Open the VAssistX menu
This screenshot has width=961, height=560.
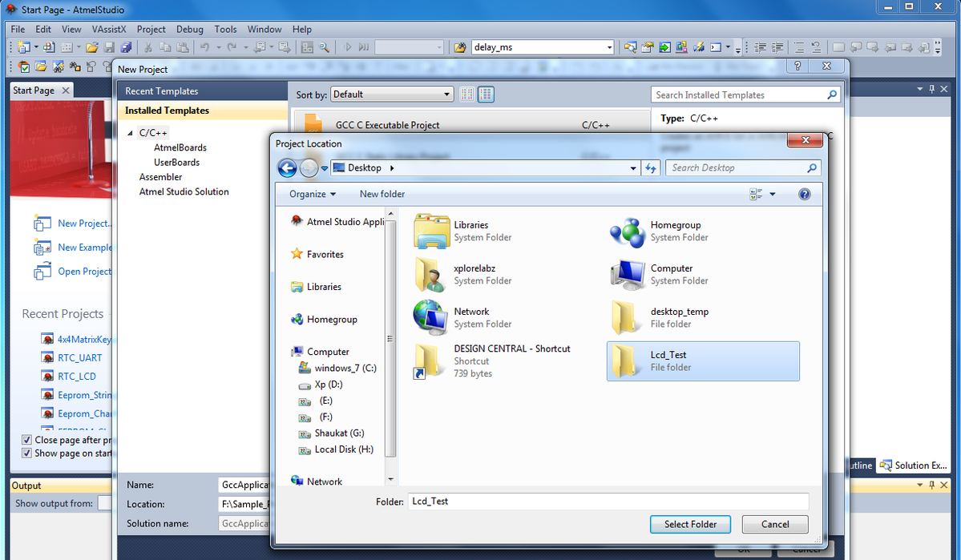point(109,30)
